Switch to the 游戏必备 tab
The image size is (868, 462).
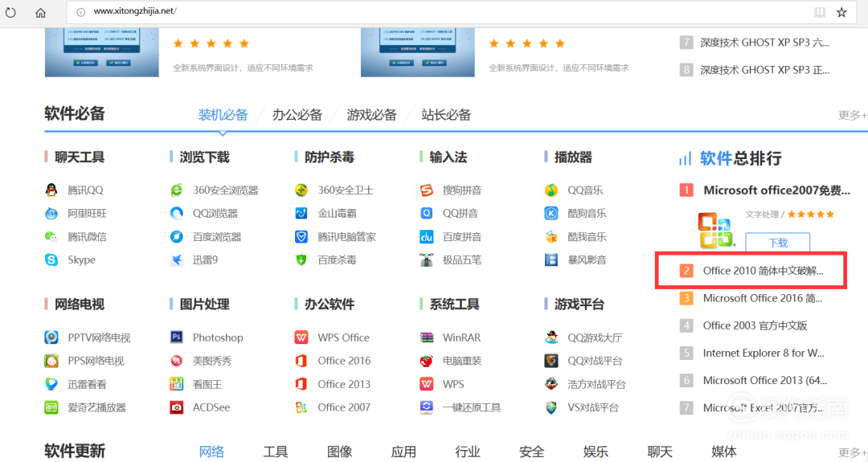coord(371,115)
